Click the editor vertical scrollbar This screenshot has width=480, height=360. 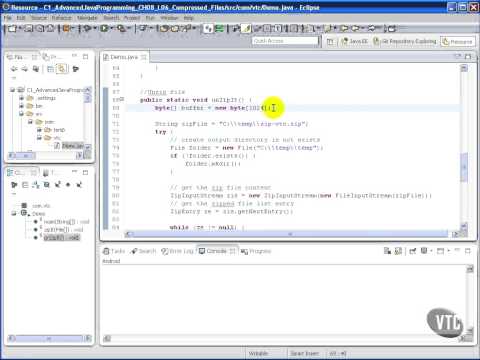[464, 168]
